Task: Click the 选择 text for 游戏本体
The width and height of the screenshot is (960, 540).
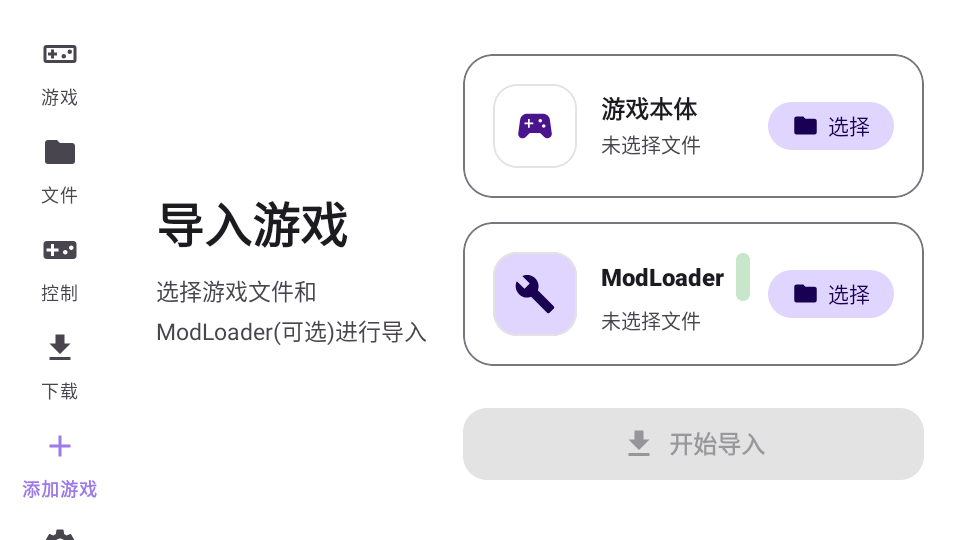Action: pos(849,127)
